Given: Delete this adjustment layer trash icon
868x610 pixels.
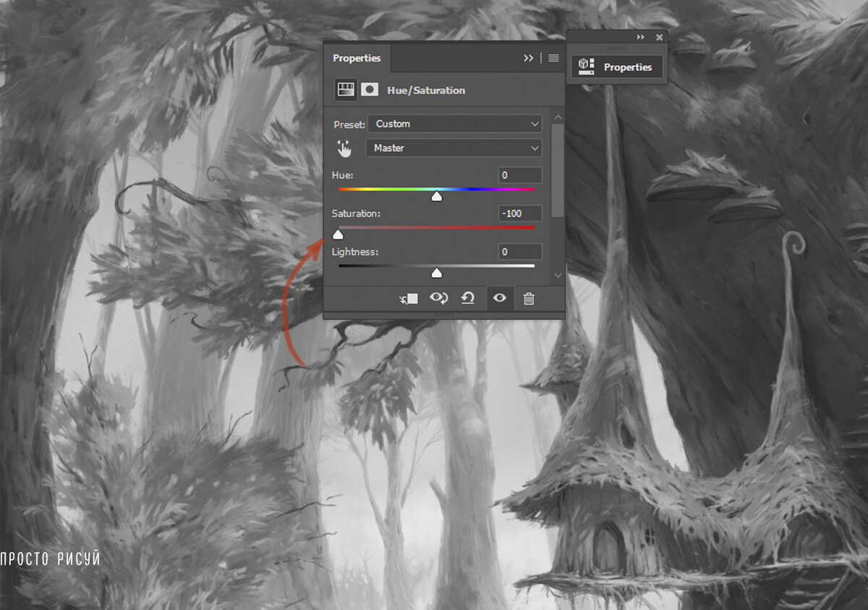Looking at the screenshot, I should click(529, 298).
